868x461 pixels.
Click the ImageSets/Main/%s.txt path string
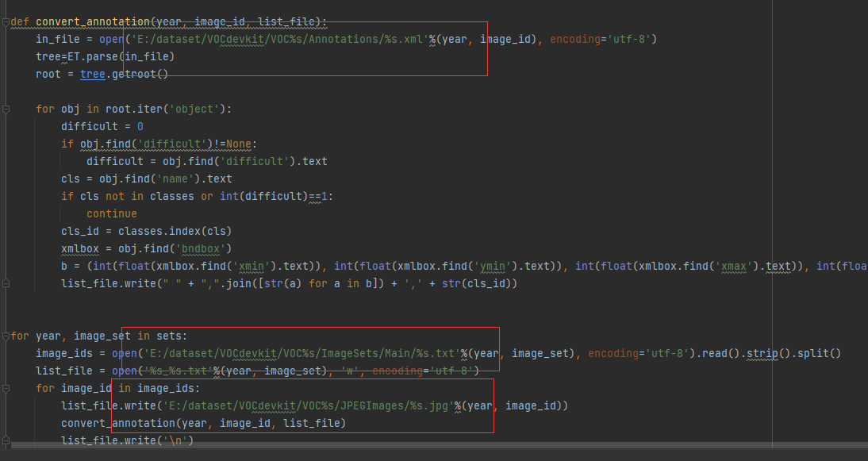[302, 354]
